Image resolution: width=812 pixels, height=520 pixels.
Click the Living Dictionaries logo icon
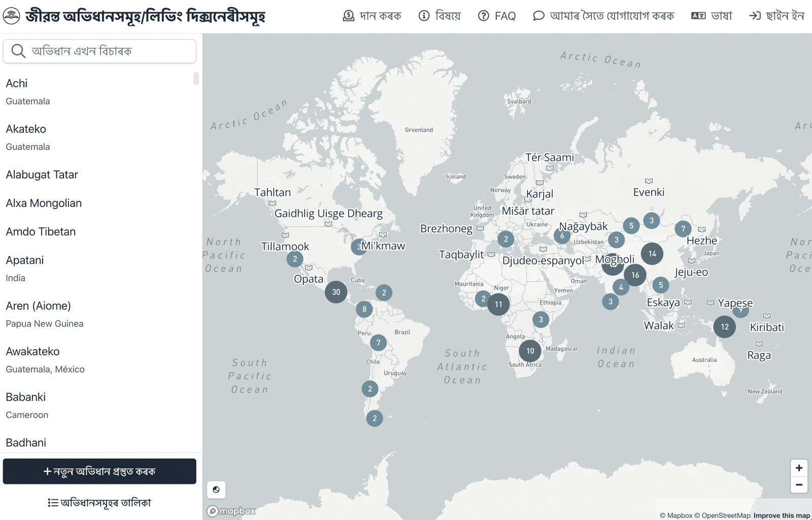coord(12,16)
